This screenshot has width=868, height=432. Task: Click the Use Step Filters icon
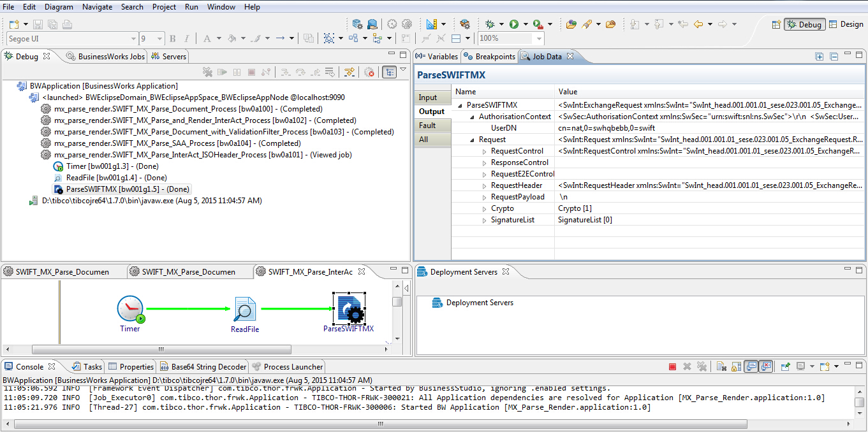(349, 72)
